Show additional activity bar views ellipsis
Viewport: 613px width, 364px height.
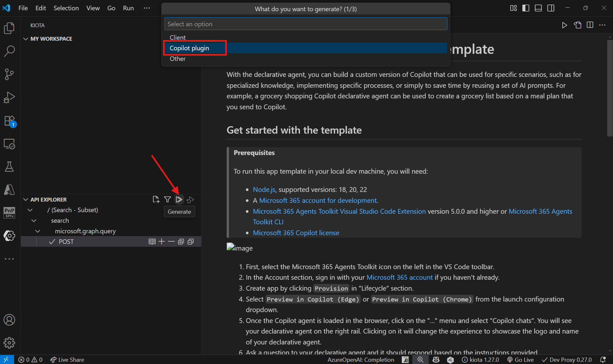[9, 259]
